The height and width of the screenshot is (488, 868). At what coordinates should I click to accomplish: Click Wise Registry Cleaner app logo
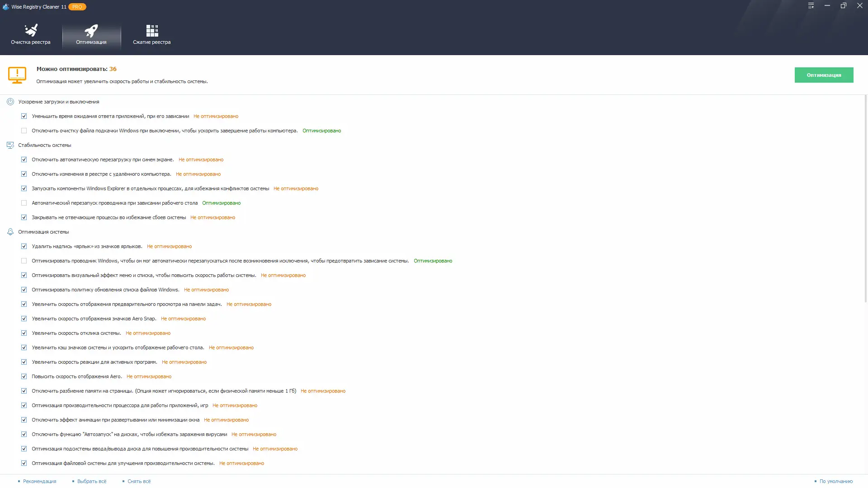[x=6, y=7]
